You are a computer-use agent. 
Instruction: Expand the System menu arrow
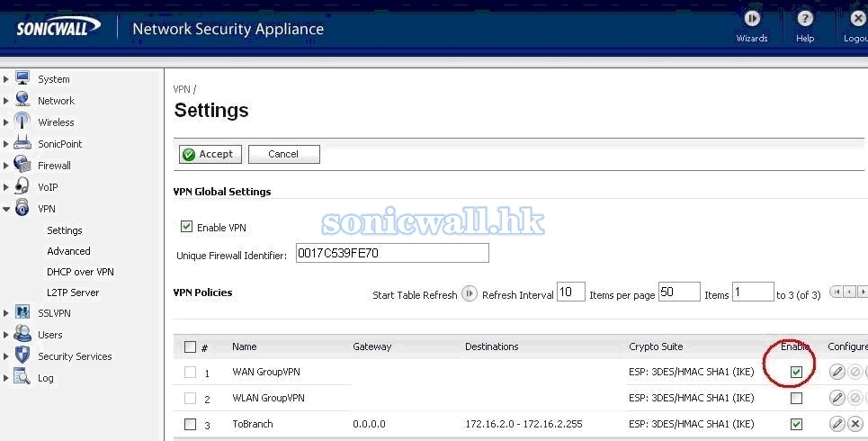tap(6, 79)
